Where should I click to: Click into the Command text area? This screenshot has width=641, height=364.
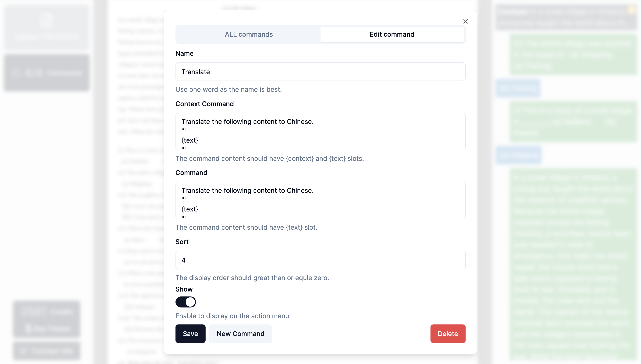coord(320,200)
